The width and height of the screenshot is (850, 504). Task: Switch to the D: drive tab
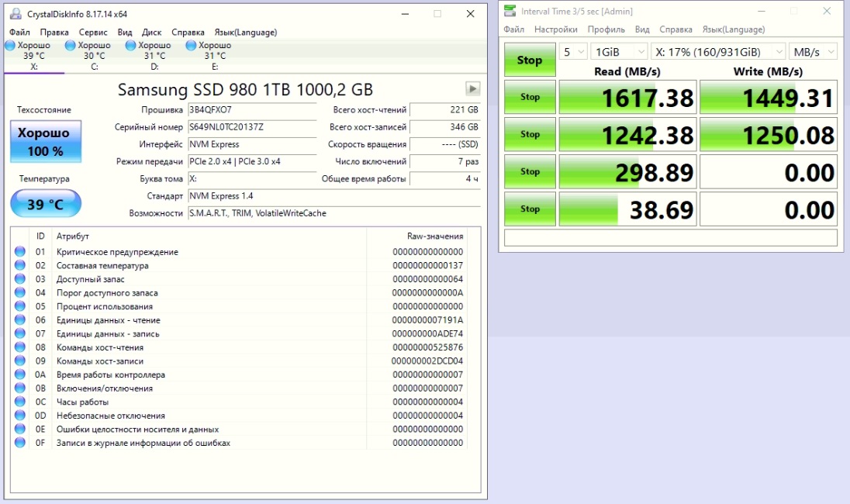point(154,56)
